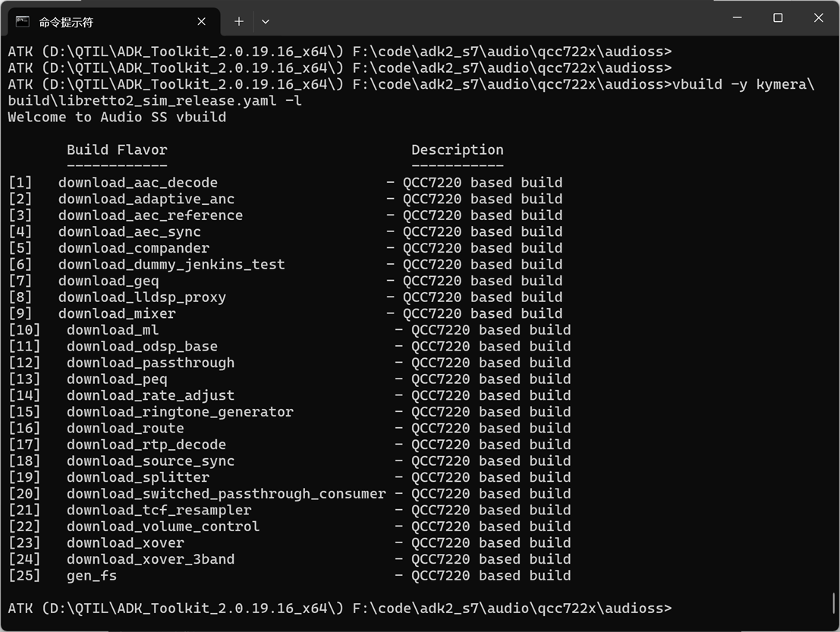Click the download_volume_control entry

coord(162,527)
